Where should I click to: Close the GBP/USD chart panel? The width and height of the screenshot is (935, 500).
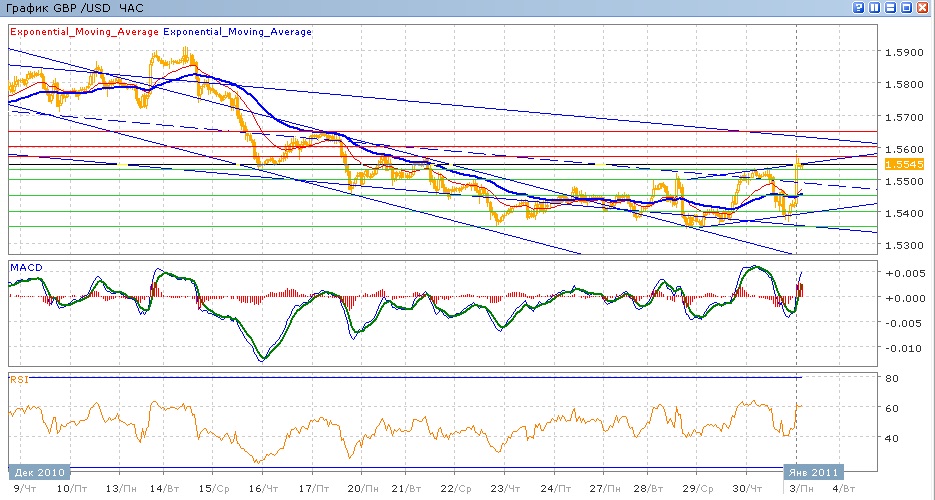click(923, 8)
